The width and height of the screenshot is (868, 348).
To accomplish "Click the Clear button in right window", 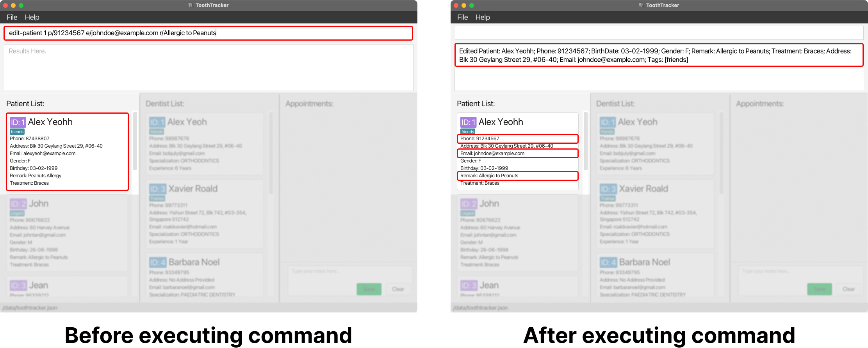I will [x=848, y=289].
